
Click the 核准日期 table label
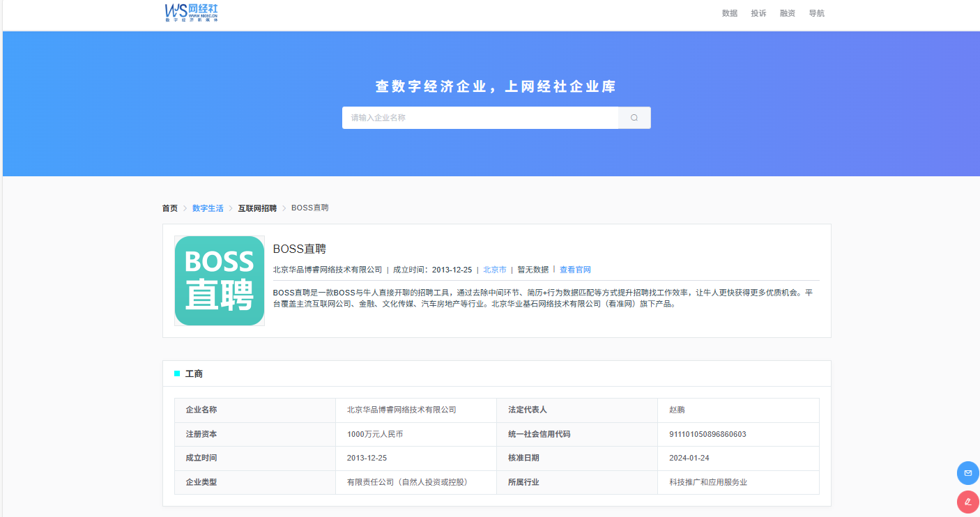[x=523, y=458]
